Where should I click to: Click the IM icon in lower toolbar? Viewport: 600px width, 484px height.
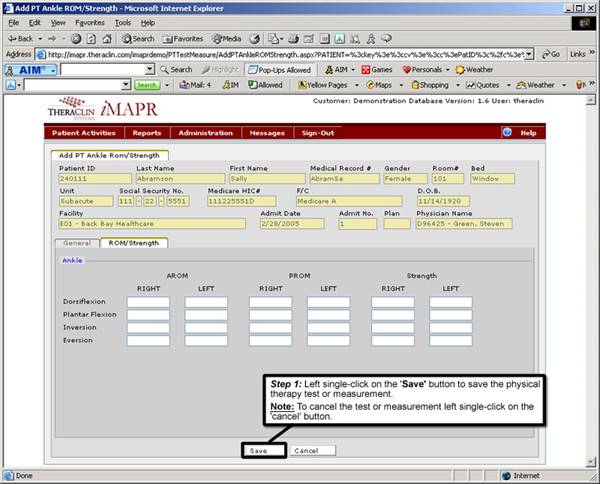(230, 85)
